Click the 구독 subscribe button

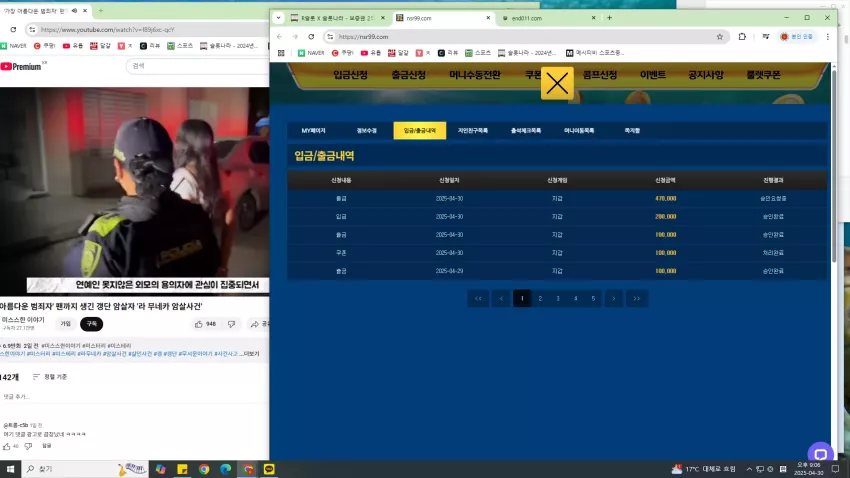(92, 324)
